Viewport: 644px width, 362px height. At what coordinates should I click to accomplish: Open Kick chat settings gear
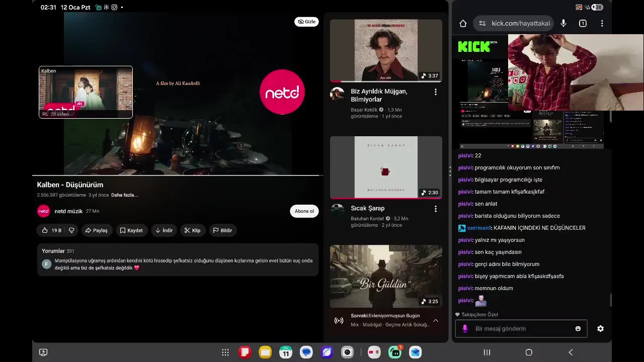click(x=600, y=328)
